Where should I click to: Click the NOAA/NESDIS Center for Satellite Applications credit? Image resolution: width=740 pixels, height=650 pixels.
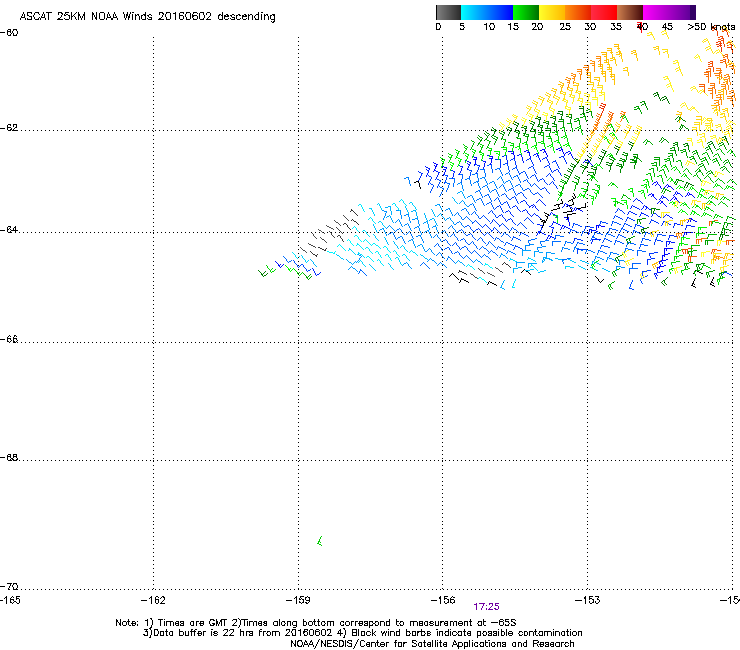[x=432, y=644]
